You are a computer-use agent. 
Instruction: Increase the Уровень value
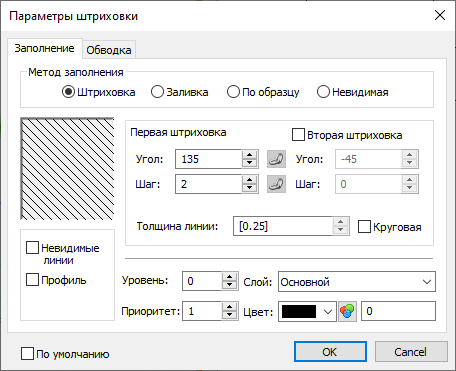point(229,277)
